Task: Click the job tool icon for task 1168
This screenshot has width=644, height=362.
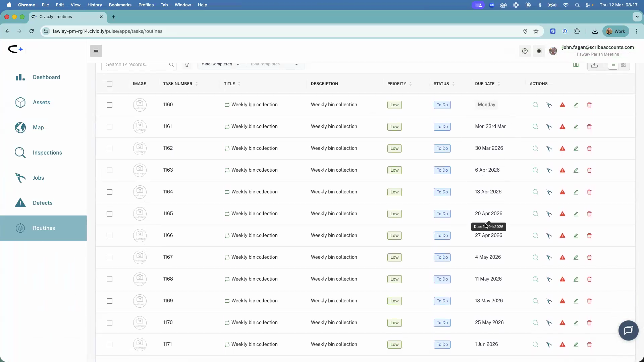Action: (x=549, y=279)
